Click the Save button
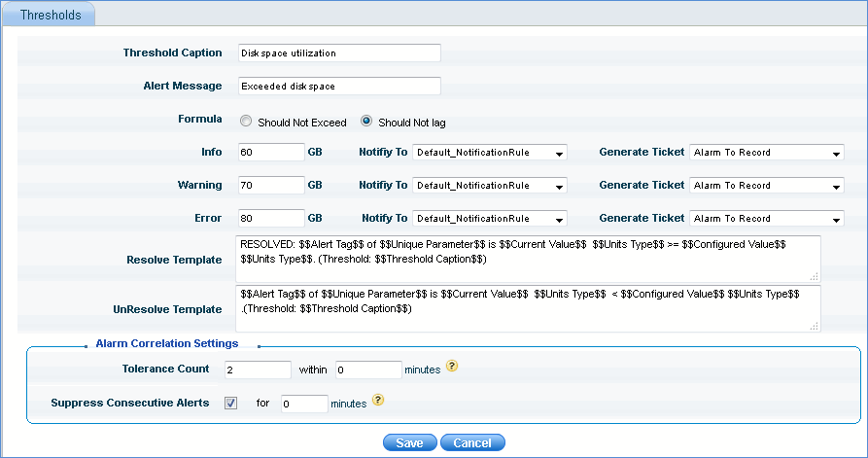 tap(409, 443)
